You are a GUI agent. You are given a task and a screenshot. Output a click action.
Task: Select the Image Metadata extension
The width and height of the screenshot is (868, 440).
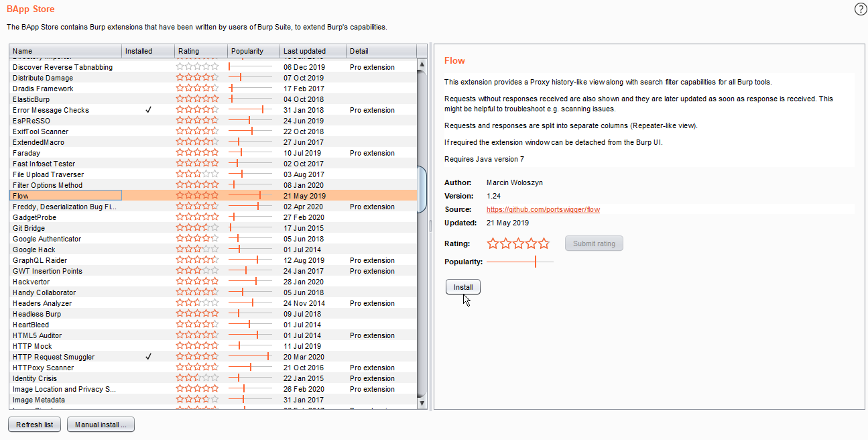tap(39, 400)
